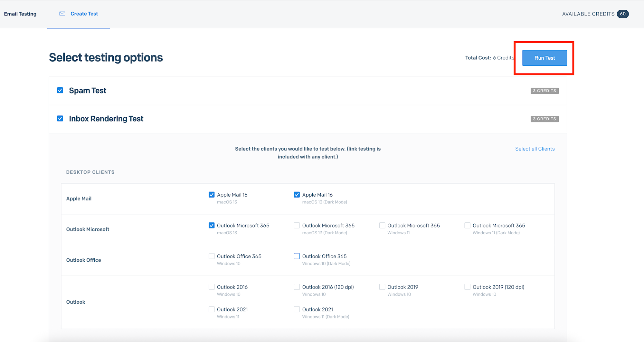Image resolution: width=644 pixels, height=342 pixels.
Task: Click the Run Test button
Action: [544, 58]
